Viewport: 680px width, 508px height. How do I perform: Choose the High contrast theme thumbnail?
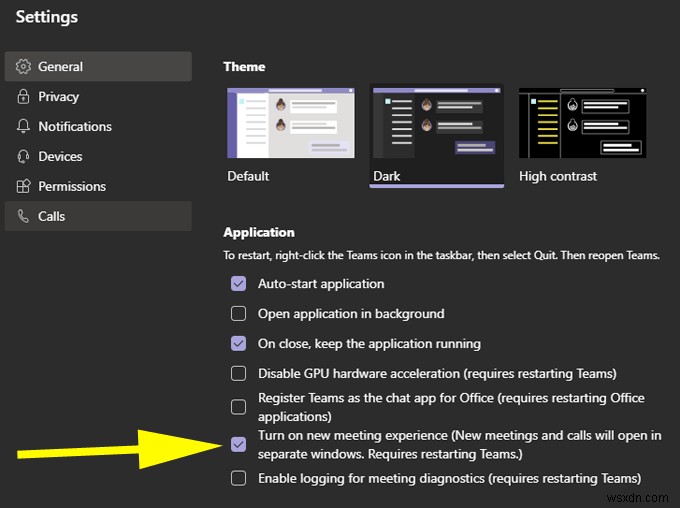[x=582, y=123]
